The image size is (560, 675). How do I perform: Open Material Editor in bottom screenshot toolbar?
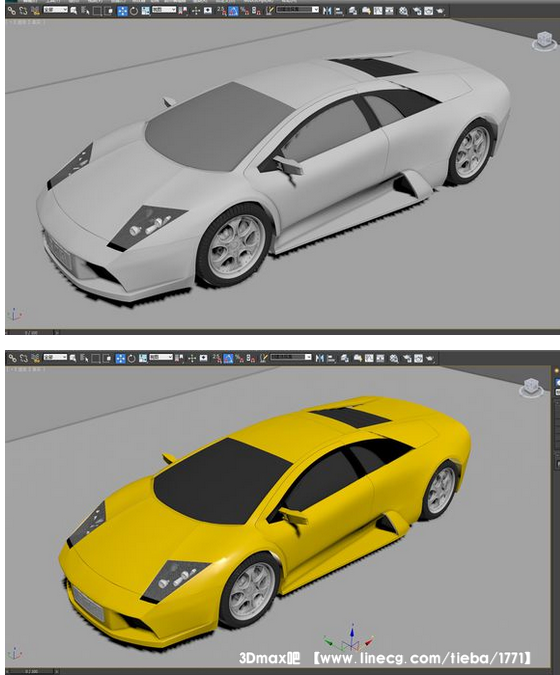[394, 358]
